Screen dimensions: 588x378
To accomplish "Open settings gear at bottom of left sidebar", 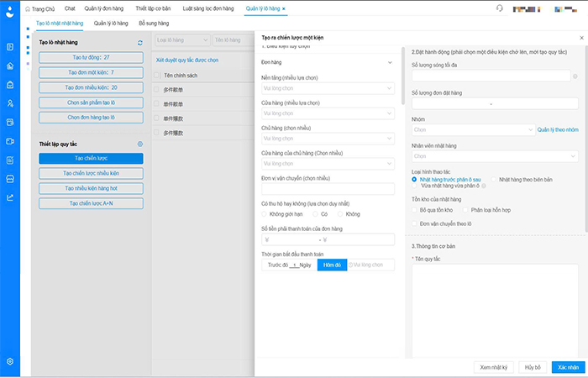I will [10, 361].
